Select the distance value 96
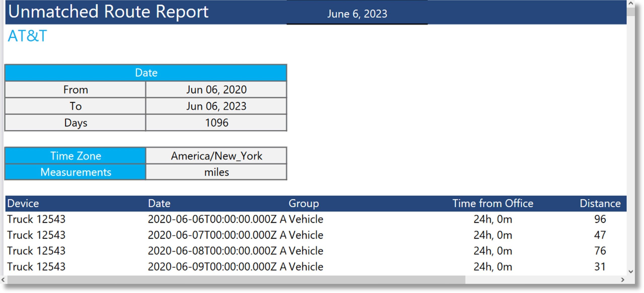Viewport: 644px width, 293px height. click(x=600, y=219)
